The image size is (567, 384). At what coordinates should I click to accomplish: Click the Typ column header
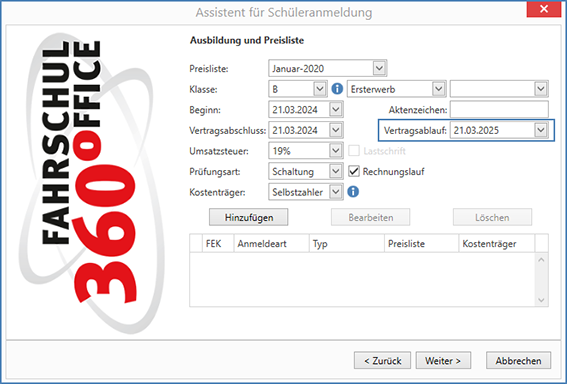(347, 243)
